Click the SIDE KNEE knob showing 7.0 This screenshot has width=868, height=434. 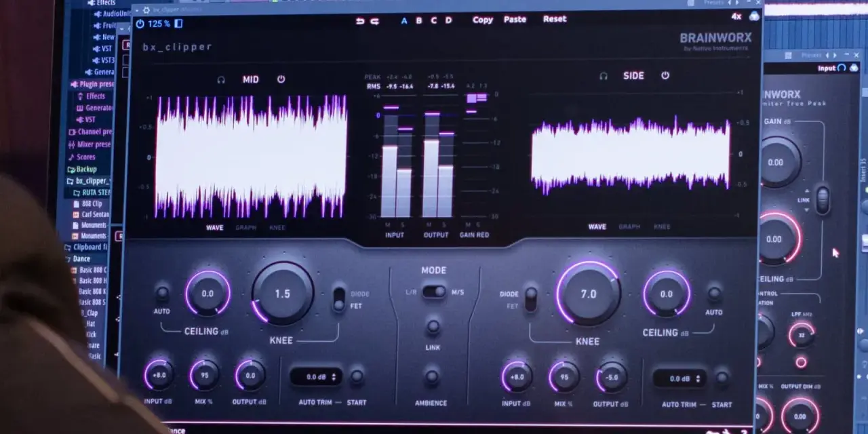pos(589,294)
